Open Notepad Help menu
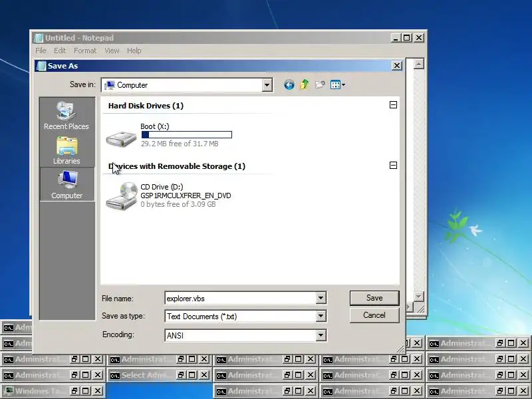This screenshot has height=399, width=532. pos(134,51)
